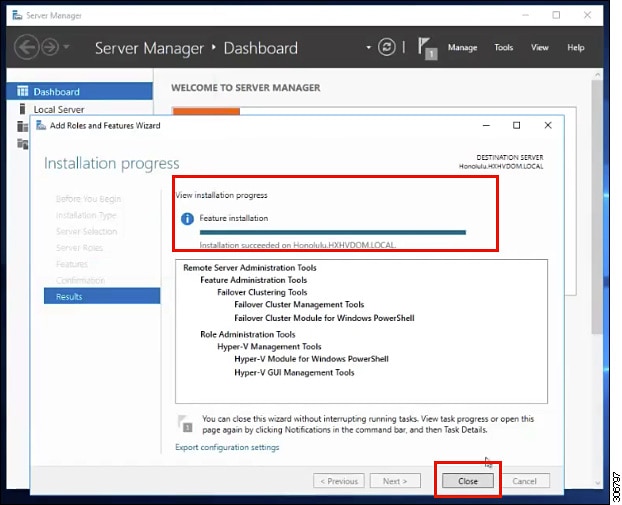Image resolution: width=622 pixels, height=505 pixels.
Task: Click the blue info icon beside Feature installation
Action: 186,218
